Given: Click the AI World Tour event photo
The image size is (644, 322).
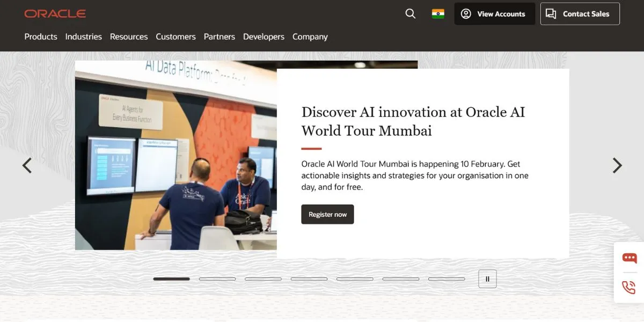Looking at the screenshot, I should click(175, 156).
